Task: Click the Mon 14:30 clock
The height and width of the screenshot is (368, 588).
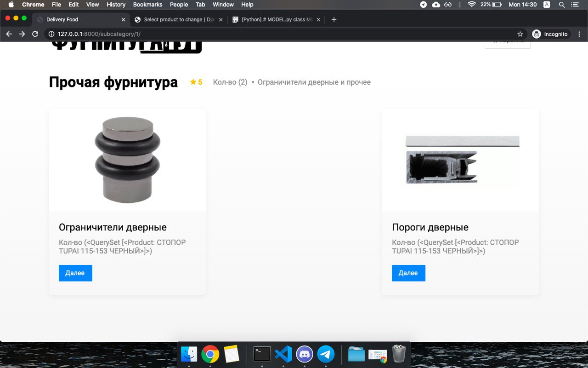Action: [523, 5]
